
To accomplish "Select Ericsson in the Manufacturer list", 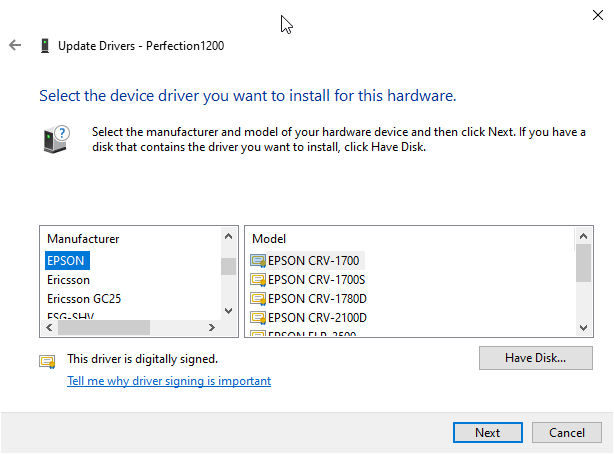I will [69, 280].
